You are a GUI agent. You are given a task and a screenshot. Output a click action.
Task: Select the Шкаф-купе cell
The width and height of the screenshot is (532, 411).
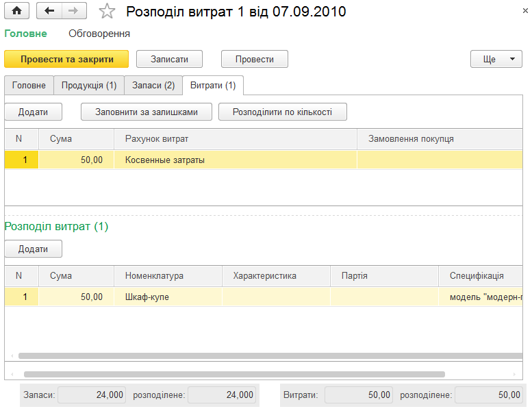(x=168, y=297)
